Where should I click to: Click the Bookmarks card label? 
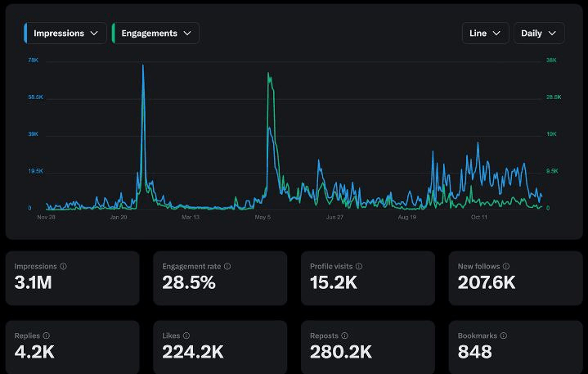click(x=478, y=336)
